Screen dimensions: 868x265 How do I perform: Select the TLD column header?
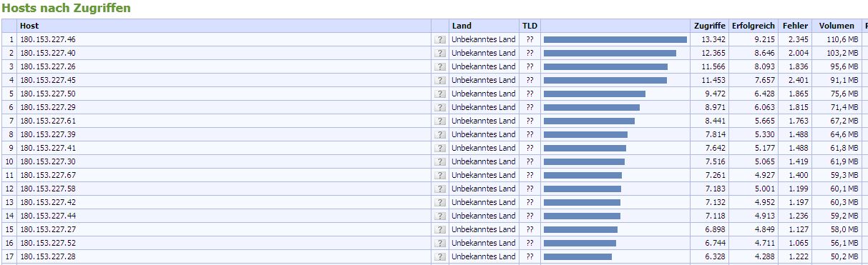pos(530,26)
